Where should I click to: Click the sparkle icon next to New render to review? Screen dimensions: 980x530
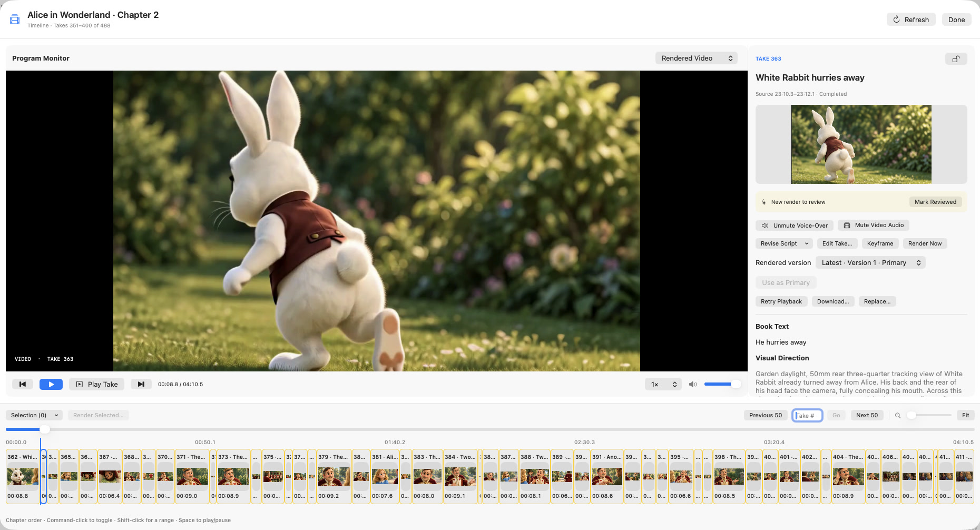763,202
